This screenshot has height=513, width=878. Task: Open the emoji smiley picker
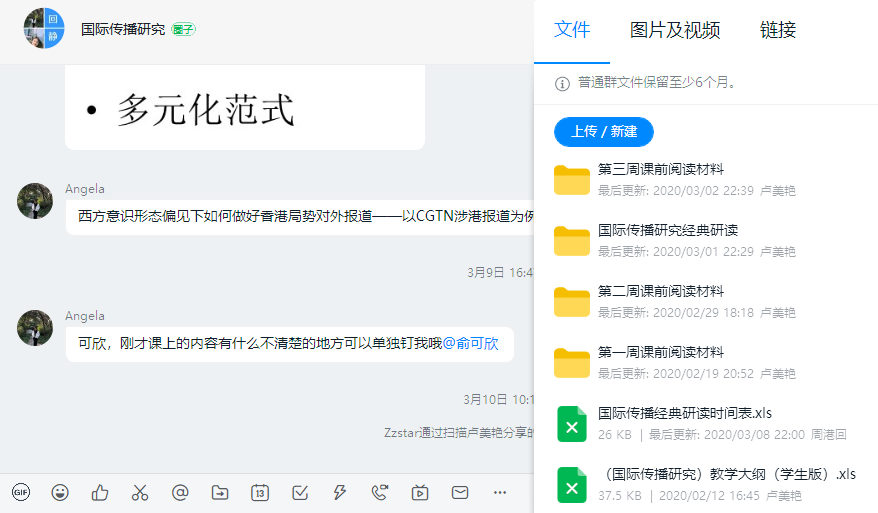pyautogui.click(x=60, y=492)
